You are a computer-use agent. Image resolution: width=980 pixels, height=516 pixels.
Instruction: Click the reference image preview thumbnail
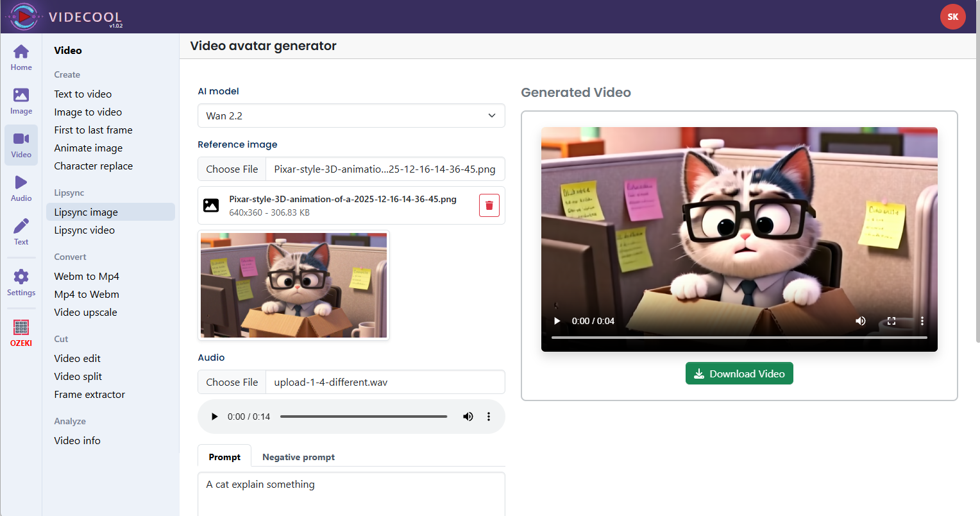294,285
